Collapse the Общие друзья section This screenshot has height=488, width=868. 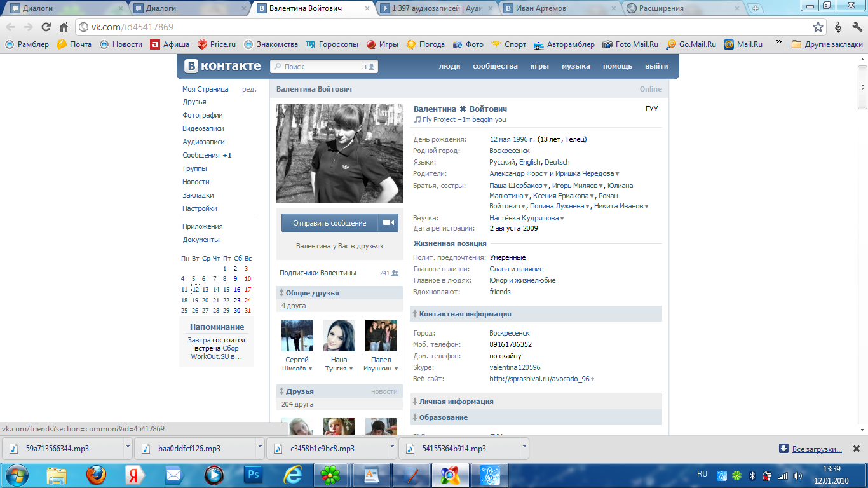tap(281, 293)
